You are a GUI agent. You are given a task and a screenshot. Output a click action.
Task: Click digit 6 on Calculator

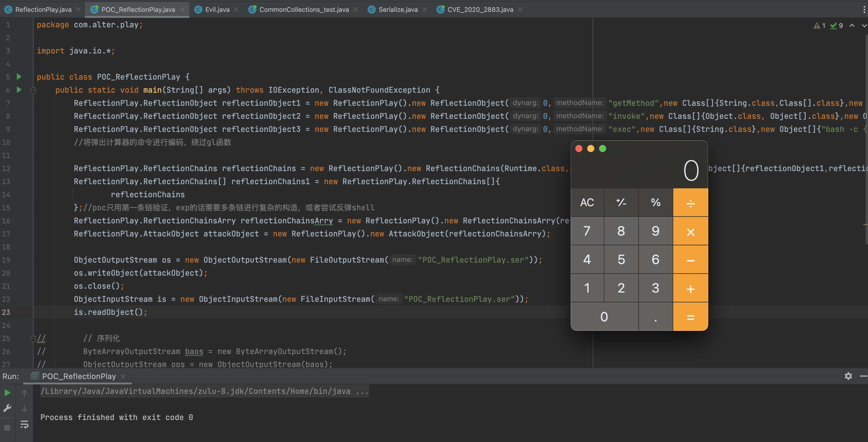[x=655, y=260]
